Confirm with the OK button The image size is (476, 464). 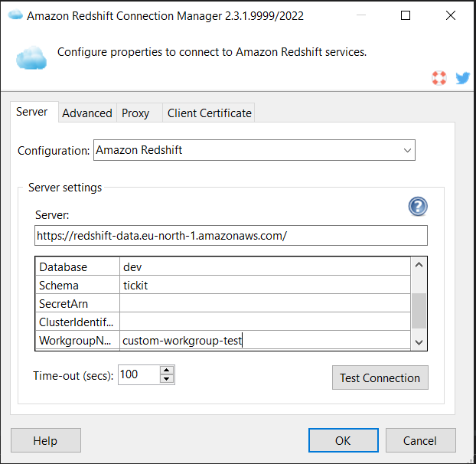point(344,440)
